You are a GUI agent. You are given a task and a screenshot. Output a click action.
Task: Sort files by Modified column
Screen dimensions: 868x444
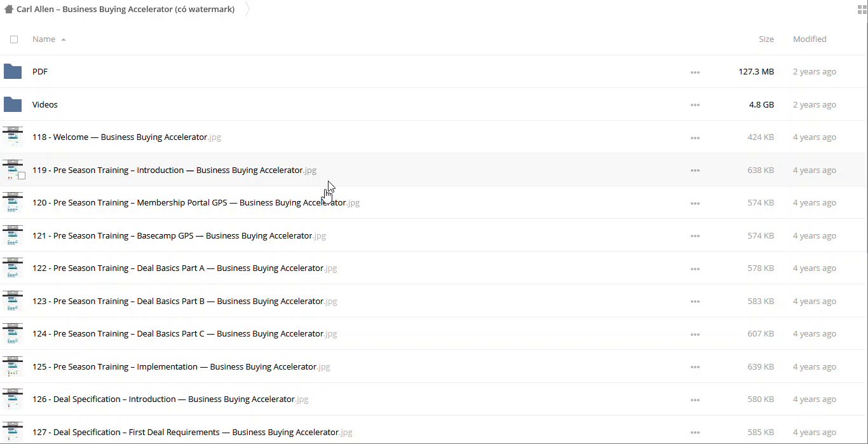click(810, 39)
